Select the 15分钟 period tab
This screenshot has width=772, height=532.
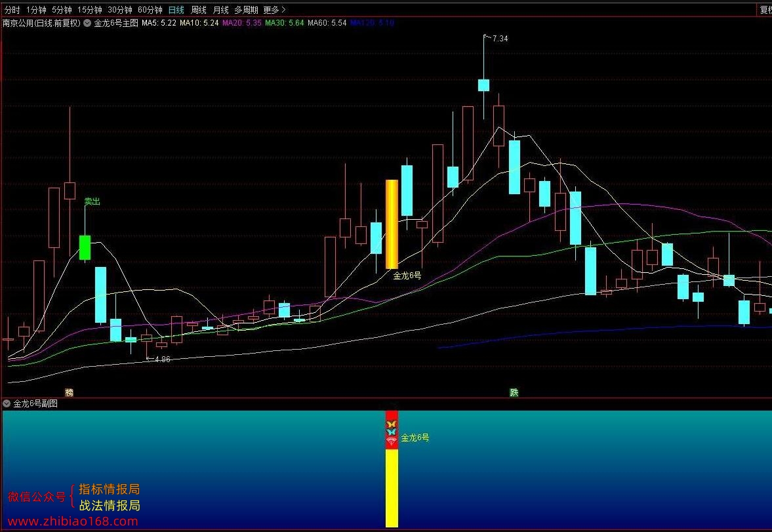pyautogui.click(x=90, y=10)
